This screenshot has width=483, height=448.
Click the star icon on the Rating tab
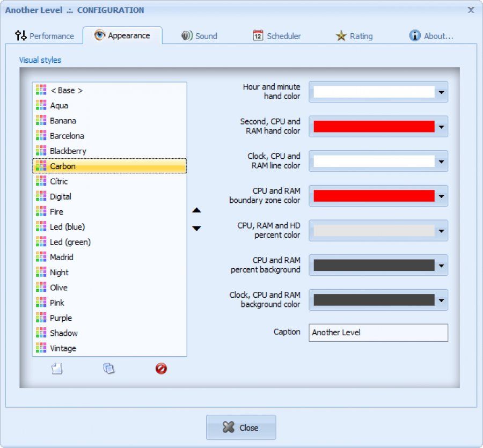tap(341, 35)
